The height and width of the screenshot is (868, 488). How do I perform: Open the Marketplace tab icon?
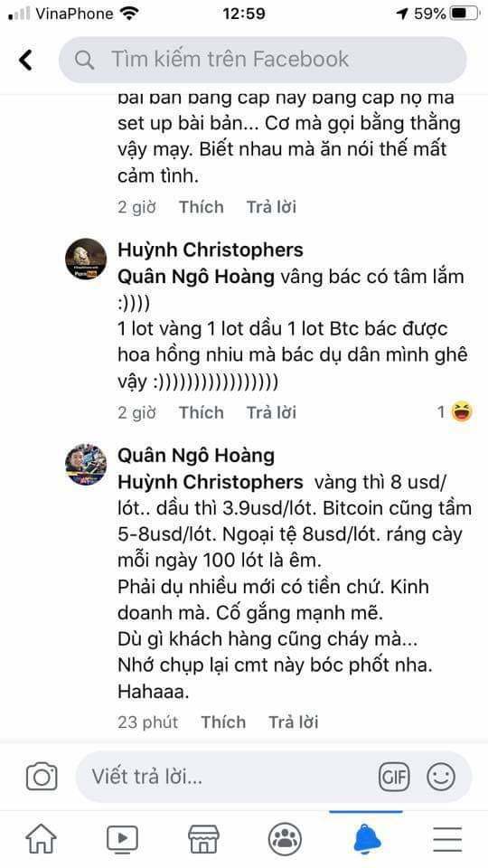point(203,839)
